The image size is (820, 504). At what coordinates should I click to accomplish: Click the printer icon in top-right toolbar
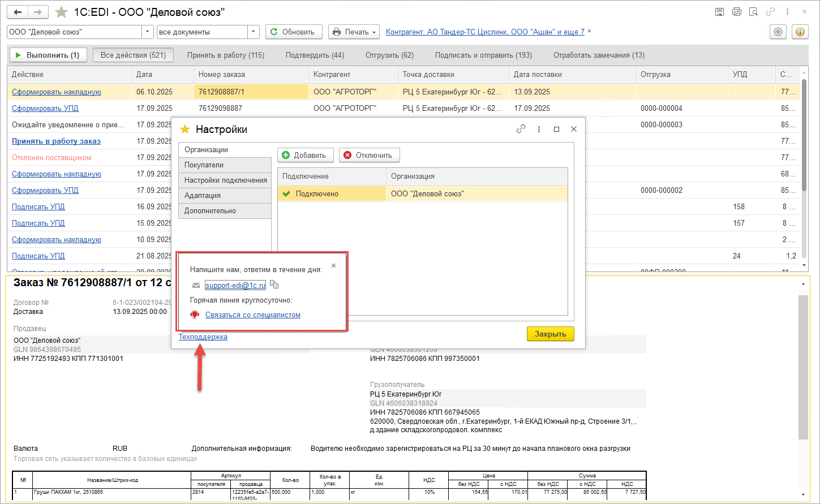(736, 12)
